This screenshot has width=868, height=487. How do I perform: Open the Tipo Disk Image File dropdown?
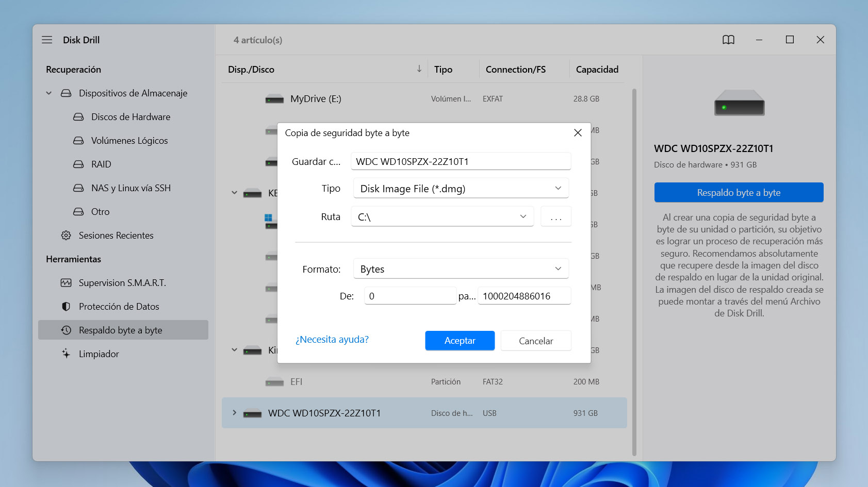click(461, 188)
